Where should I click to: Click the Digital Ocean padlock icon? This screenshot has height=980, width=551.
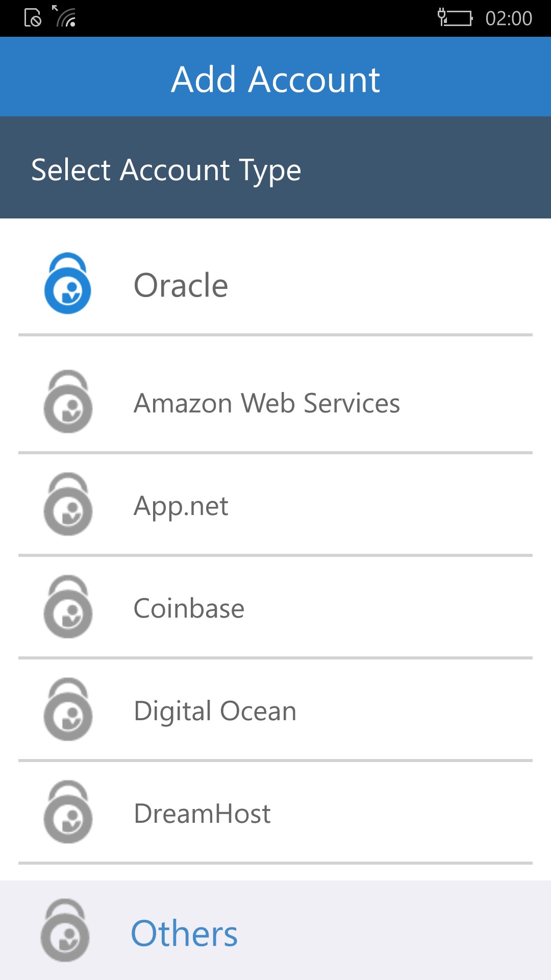pyautogui.click(x=67, y=709)
